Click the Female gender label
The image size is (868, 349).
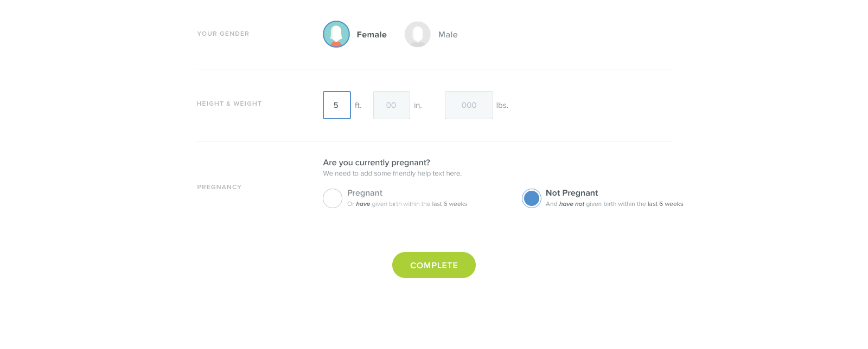pyautogui.click(x=372, y=35)
